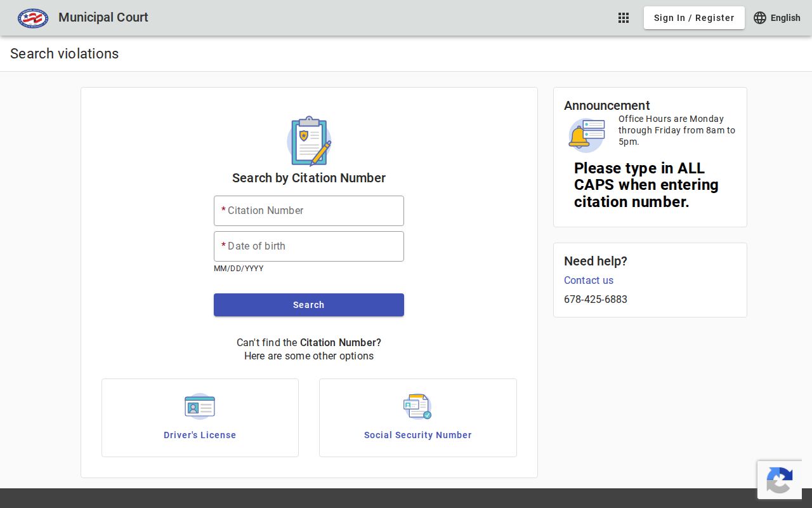
Task: Click the MM/DD/YYYY format hint
Action: coord(239,269)
